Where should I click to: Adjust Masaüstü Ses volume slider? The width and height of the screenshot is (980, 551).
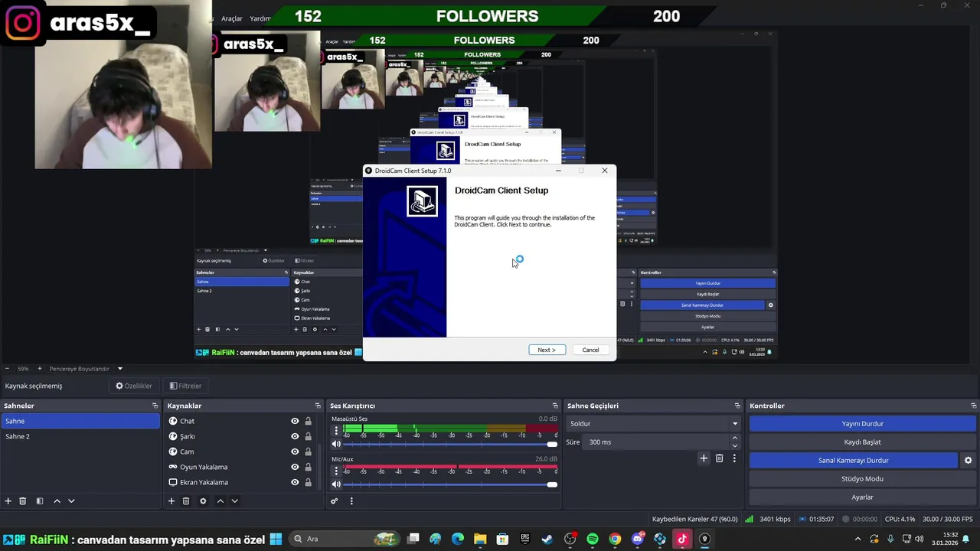450,444
